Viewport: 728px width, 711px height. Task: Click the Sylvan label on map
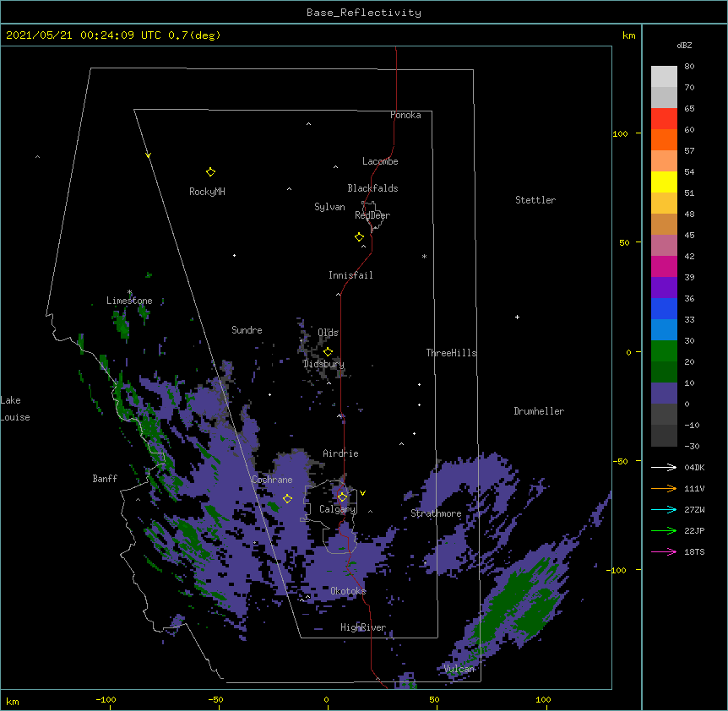tap(329, 207)
